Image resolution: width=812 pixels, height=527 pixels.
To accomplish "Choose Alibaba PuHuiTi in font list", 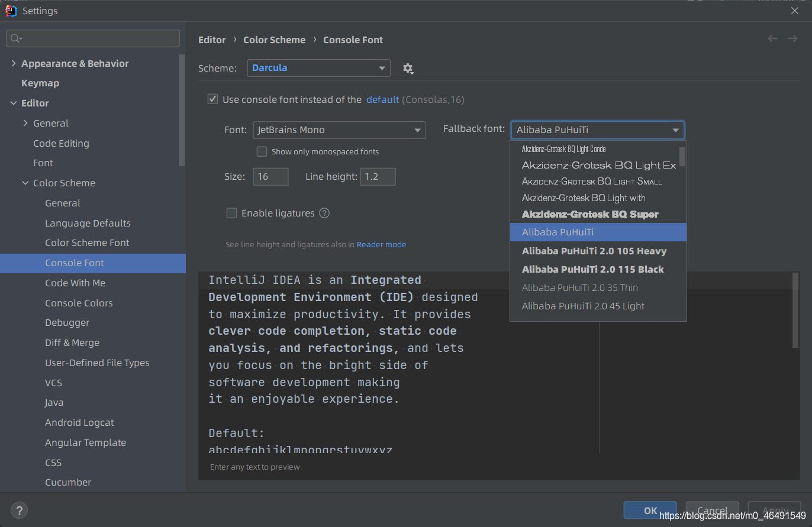I will pyautogui.click(x=598, y=232).
